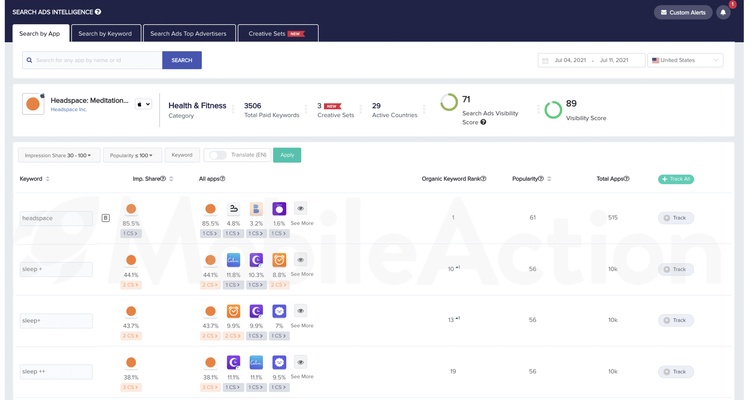The height and width of the screenshot is (400, 750).
Task: Click the Visibility Score 89 gauge
Action: (553, 110)
